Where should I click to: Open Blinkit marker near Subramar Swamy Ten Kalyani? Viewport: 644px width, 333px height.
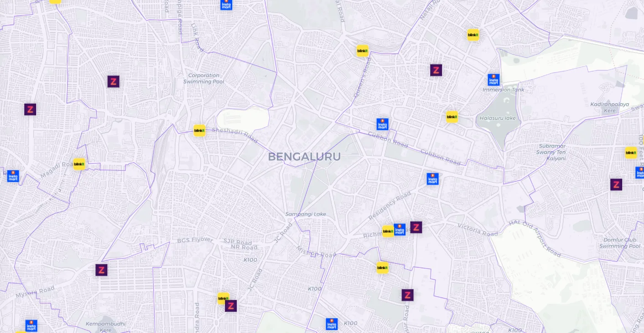[631, 153]
